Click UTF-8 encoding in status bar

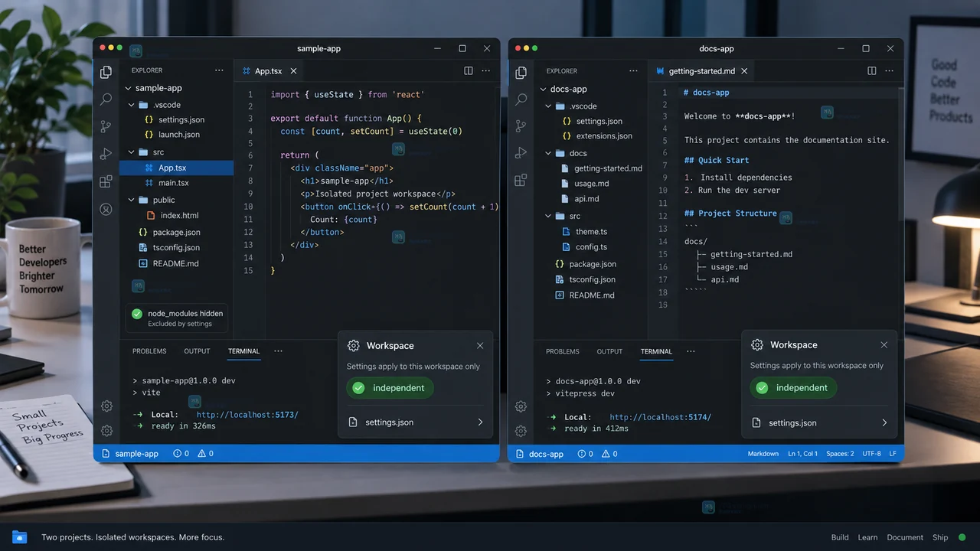[871, 454]
